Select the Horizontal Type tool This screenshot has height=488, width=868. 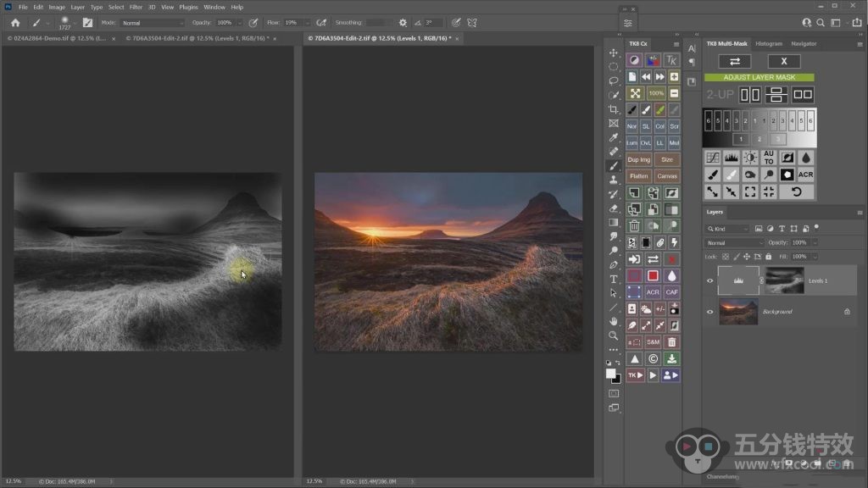[614, 279]
